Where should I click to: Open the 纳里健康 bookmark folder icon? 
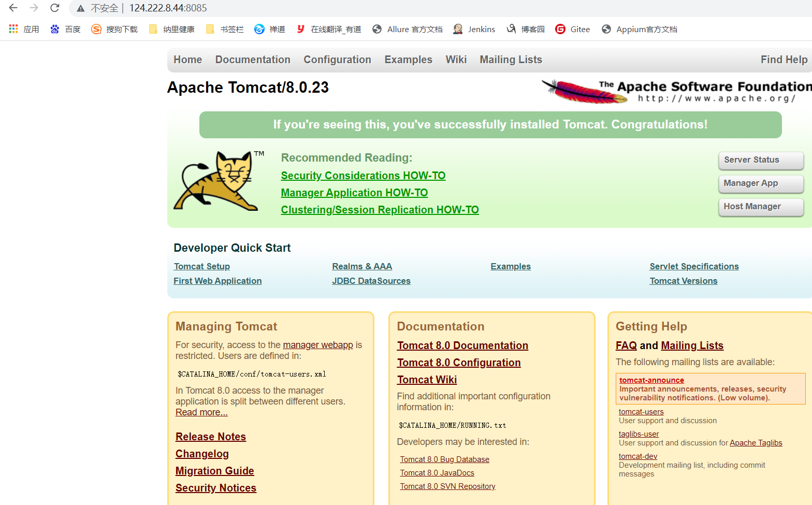pyautogui.click(x=153, y=29)
